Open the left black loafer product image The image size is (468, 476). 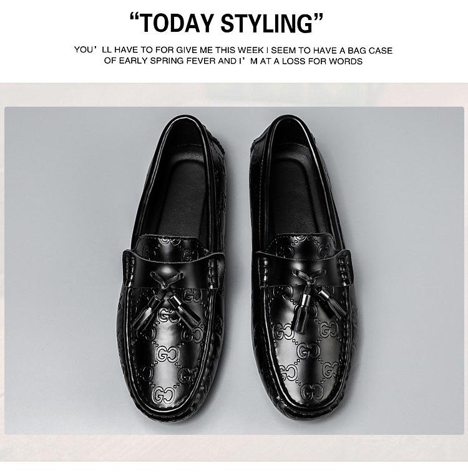click(172, 269)
